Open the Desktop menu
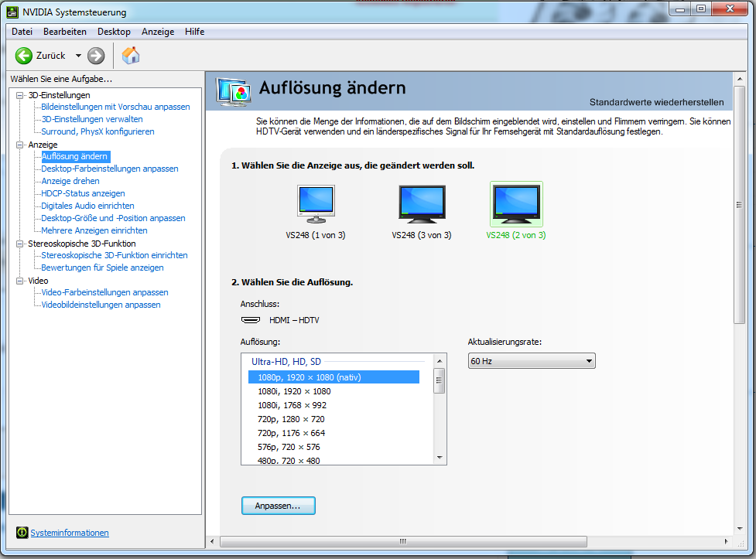The width and height of the screenshot is (756, 559). click(115, 32)
